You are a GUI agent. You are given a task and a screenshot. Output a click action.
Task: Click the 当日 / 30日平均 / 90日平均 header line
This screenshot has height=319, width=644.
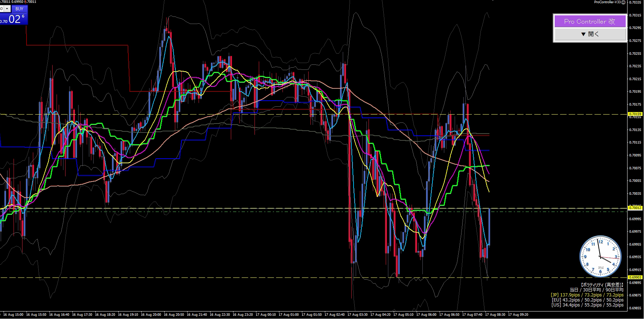(x=597, y=290)
